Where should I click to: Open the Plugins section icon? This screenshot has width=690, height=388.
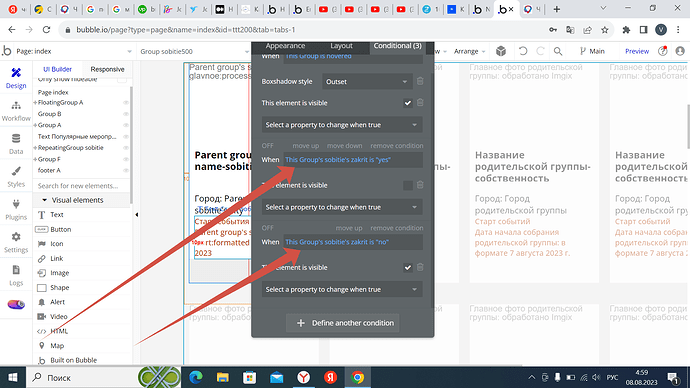coord(16,209)
